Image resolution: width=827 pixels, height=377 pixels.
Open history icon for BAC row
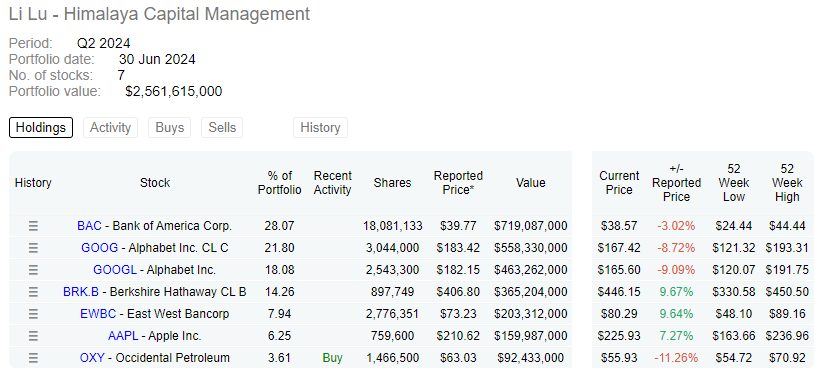coord(33,226)
